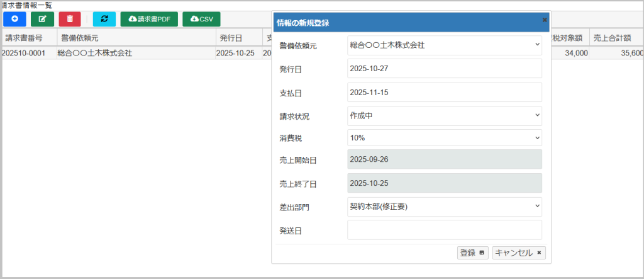This screenshot has width=644, height=279.
Task: Expand the 差出部門 dropdown
Action: tap(444, 205)
